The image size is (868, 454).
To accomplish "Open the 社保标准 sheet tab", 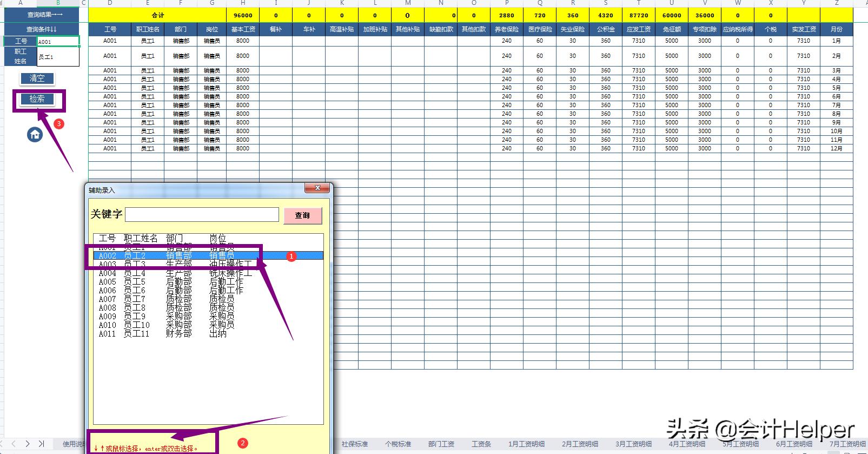I will click(355, 444).
